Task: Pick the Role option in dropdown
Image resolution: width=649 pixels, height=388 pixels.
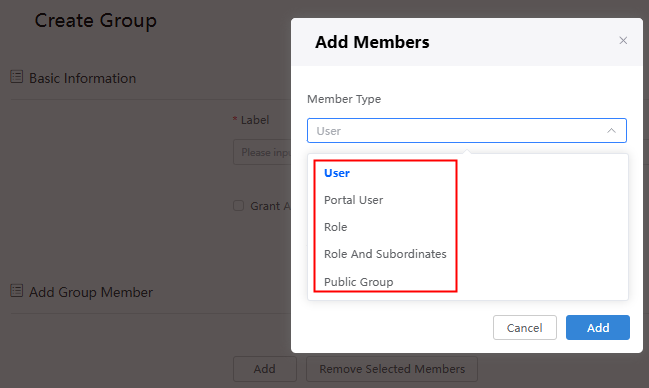Action: point(335,227)
